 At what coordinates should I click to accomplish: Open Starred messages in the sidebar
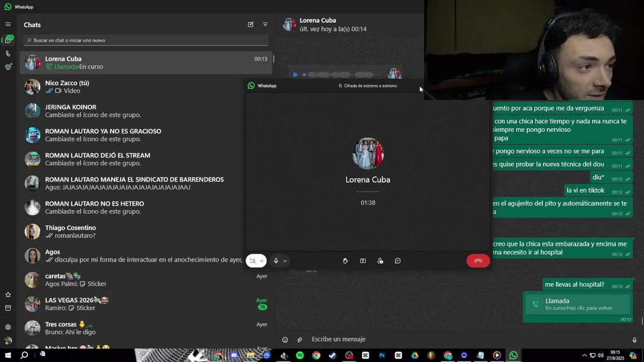point(8,295)
